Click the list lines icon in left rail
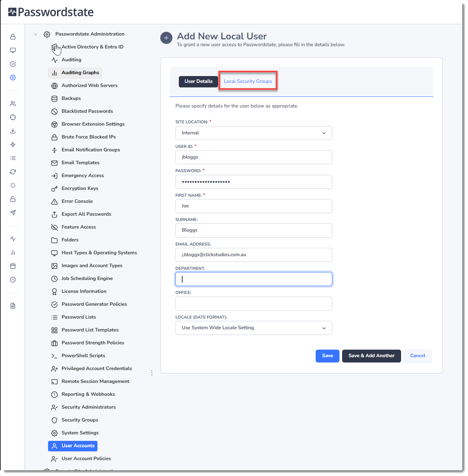 tap(13, 158)
